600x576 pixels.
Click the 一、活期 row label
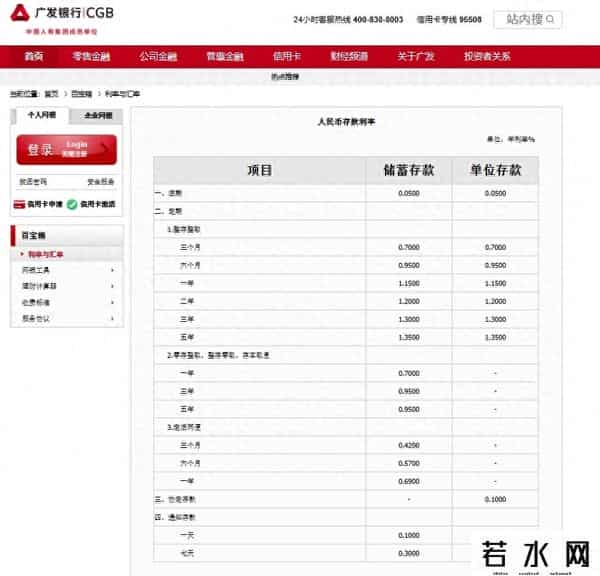[168, 193]
